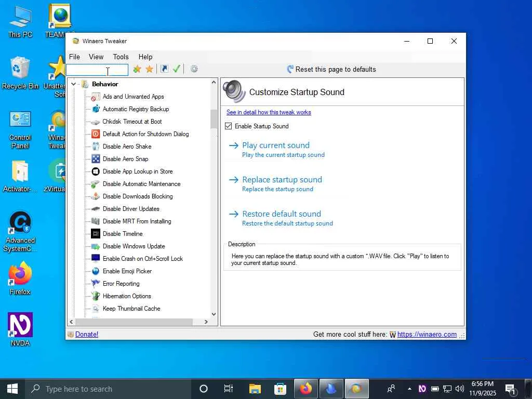Viewport: 532px width, 399px height.
Task: Click the Disable Aero Shake icon
Action: [96, 146]
